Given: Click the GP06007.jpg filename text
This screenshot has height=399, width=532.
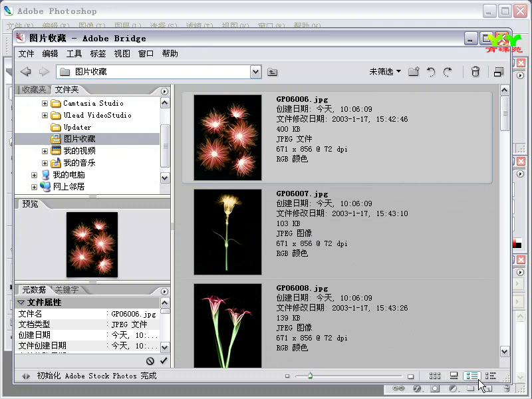Looking at the screenshot, I should tap(302, 194).
